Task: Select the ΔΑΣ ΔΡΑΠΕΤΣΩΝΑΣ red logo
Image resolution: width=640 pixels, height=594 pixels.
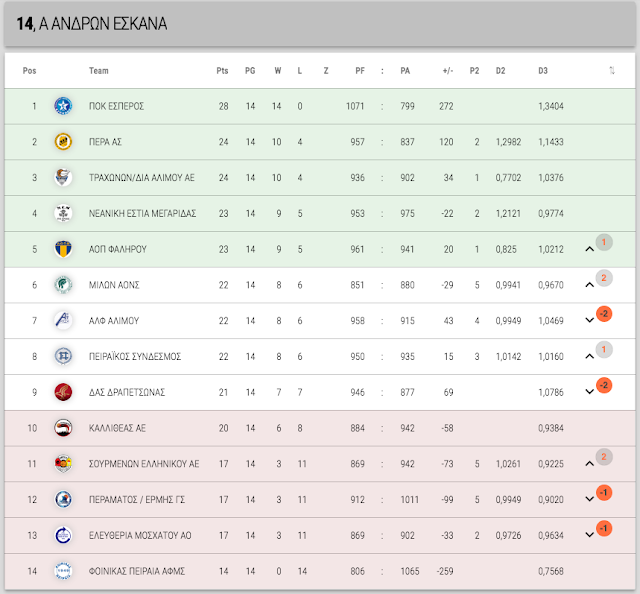Action: [x=63, y=392]
